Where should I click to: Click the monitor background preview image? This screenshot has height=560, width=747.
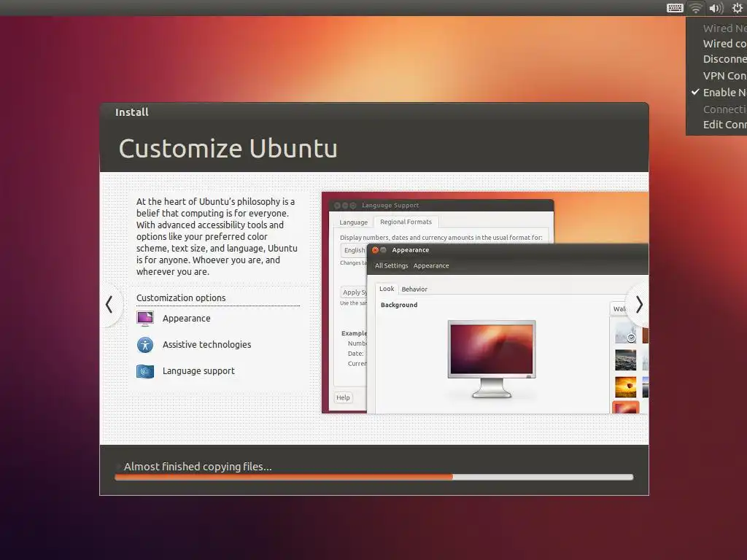click(492, 359)
